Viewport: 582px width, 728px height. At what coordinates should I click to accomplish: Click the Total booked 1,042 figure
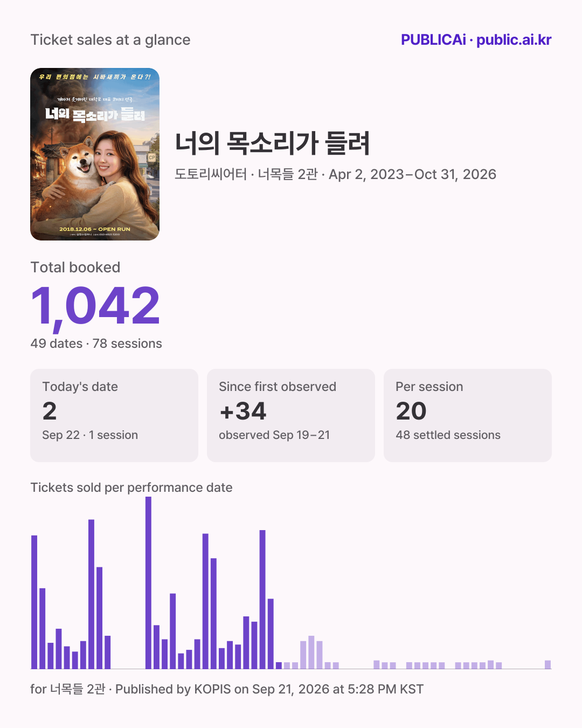pyautogui.click(x=95, y=306)
